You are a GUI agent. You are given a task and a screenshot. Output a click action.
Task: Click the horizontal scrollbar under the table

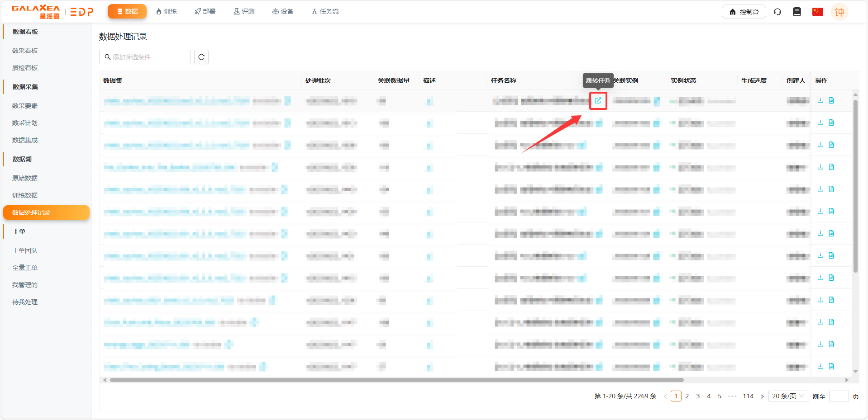[396, 380]
